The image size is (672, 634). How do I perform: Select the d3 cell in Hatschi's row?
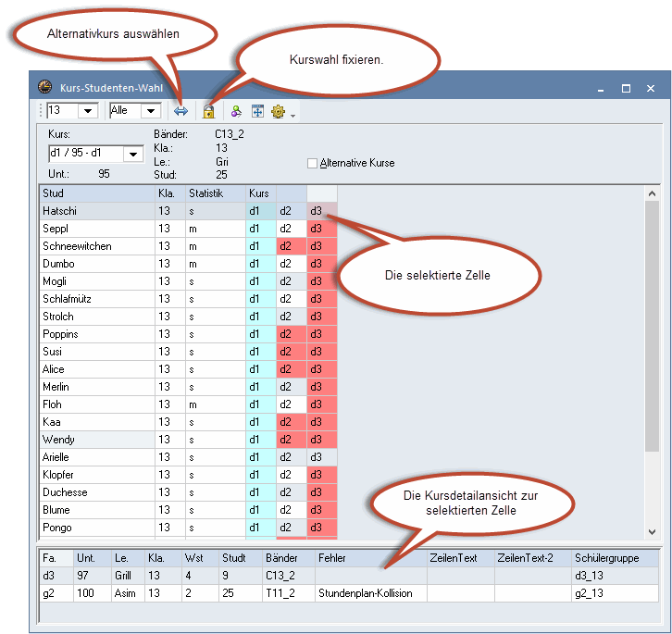pyautogui.click(x=322, y=211)
